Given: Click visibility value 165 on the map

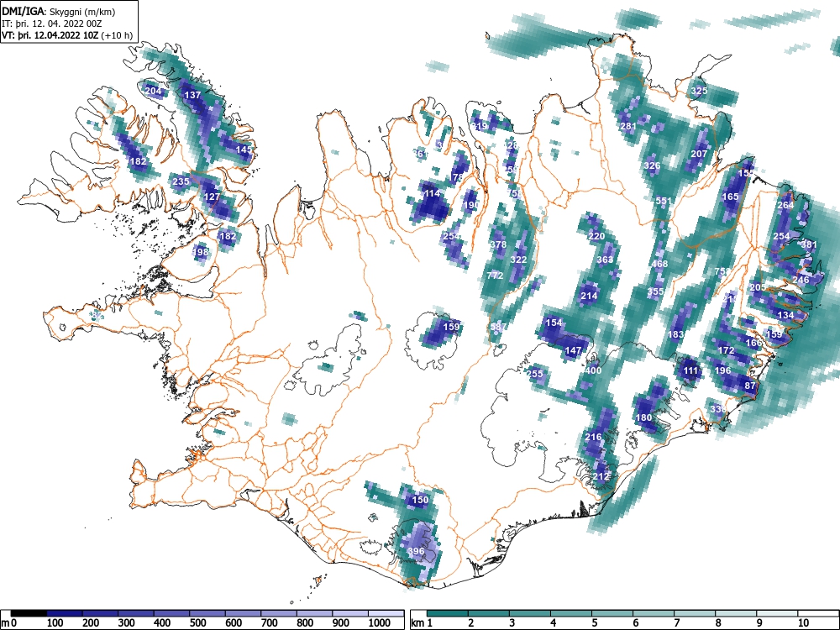Looking at the screenshot, I should click(730, 197).
